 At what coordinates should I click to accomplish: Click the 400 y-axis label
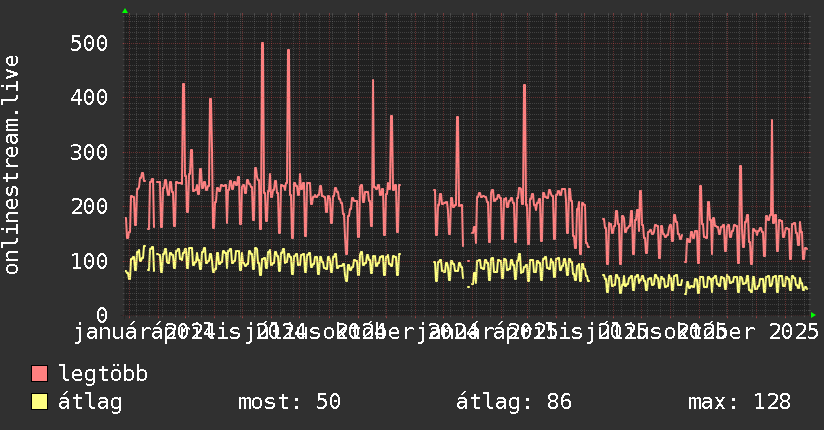[89, 97]
